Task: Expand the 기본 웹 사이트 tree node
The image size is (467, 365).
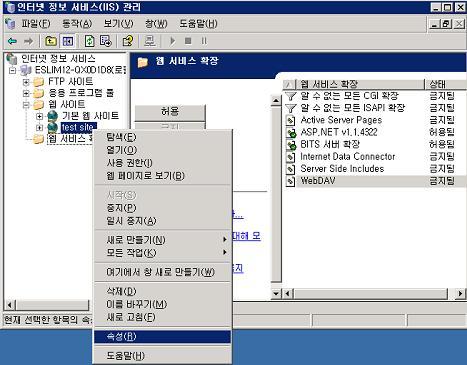Action: click(x=39, y=116)
